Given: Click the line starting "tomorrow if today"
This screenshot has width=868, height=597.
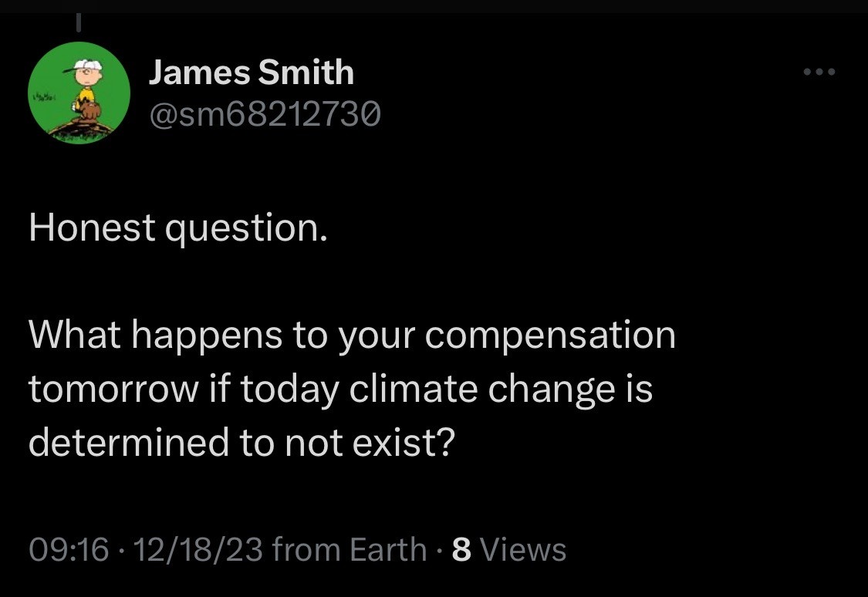Looking at the screenshot, I should point(340,389).
